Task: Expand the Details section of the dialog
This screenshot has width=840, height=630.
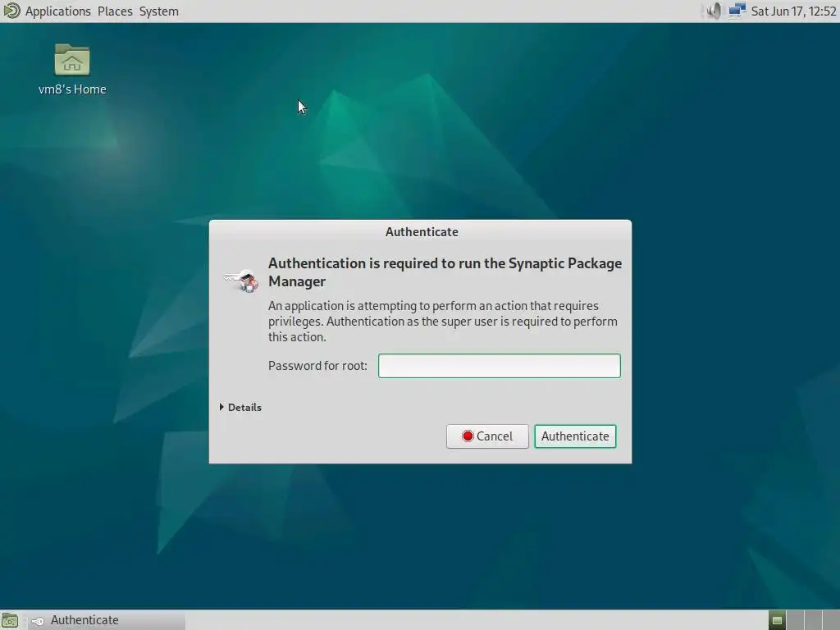Action: tap(240, 407)
